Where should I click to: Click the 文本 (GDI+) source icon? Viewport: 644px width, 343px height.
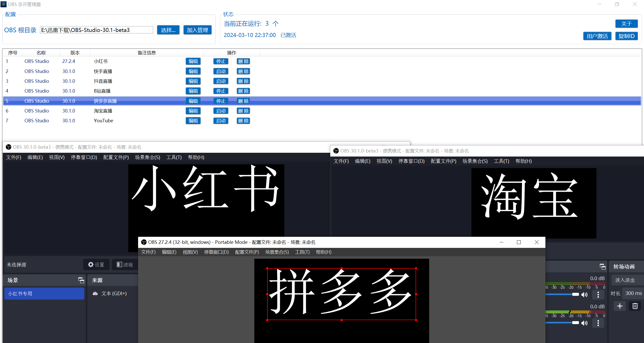(95, 293)
